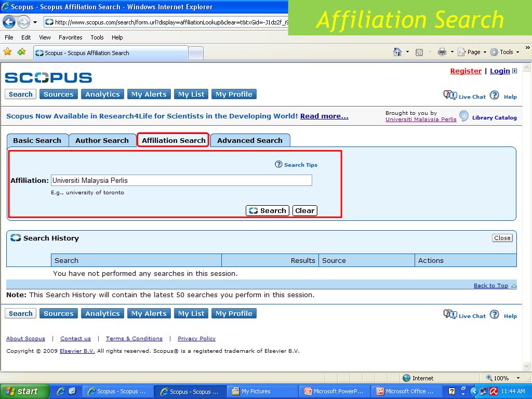Image resolution: width=532 pixels, height=399 pixels.
Task: Click the Register link
Action: [466, 71]
